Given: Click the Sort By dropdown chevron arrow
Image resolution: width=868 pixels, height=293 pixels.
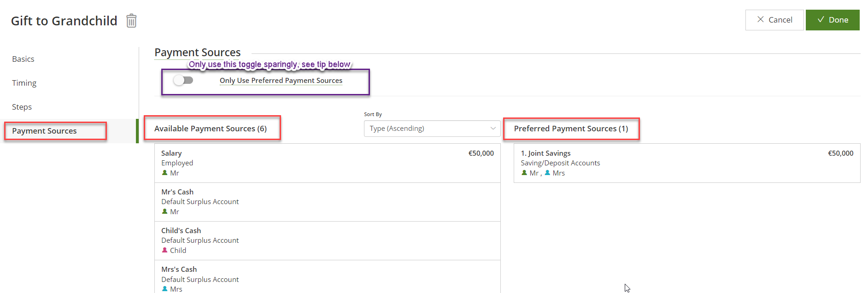Looking at the screenshot, I should tap(493, 129).
